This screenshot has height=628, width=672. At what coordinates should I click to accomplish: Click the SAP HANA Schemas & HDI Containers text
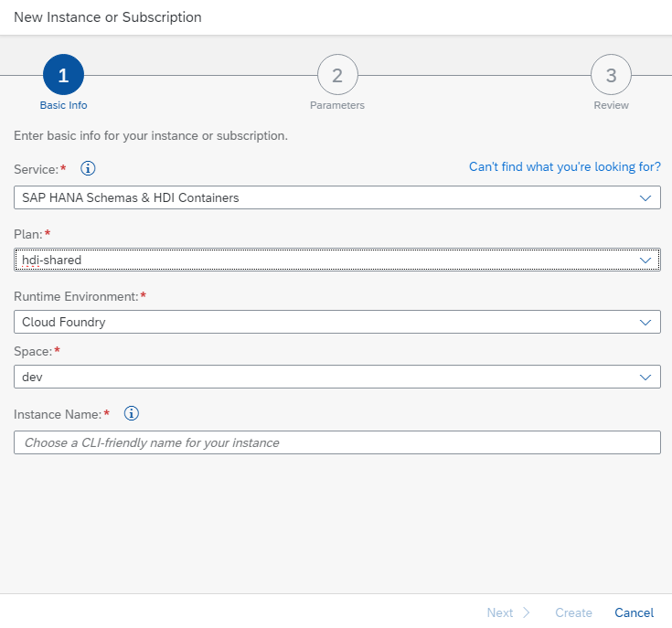pyautogui.click(x=131, y=197)
